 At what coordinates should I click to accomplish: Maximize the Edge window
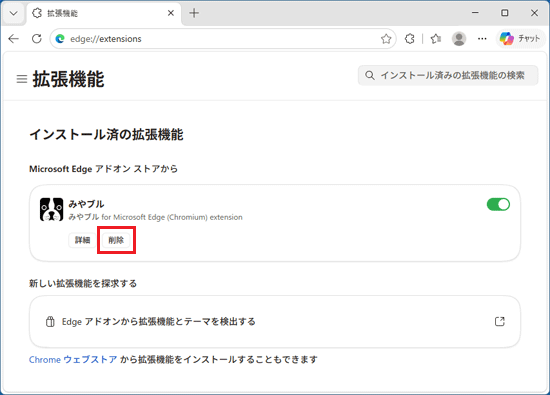pyautogui.click(x=505, y=13)
